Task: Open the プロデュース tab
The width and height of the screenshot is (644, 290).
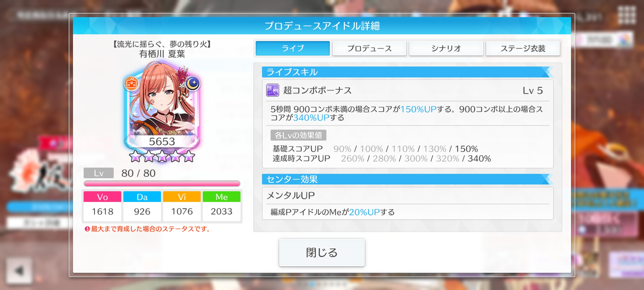Action: pyautogui.click(x=369, y=48)
